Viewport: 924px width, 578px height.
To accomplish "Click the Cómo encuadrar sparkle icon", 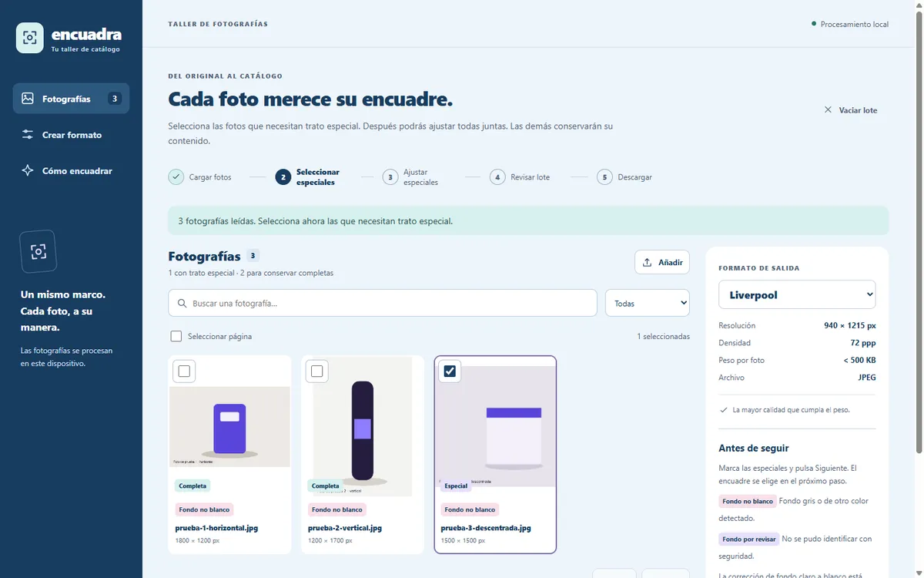I will pyautogui.click(x=28, y=171).
